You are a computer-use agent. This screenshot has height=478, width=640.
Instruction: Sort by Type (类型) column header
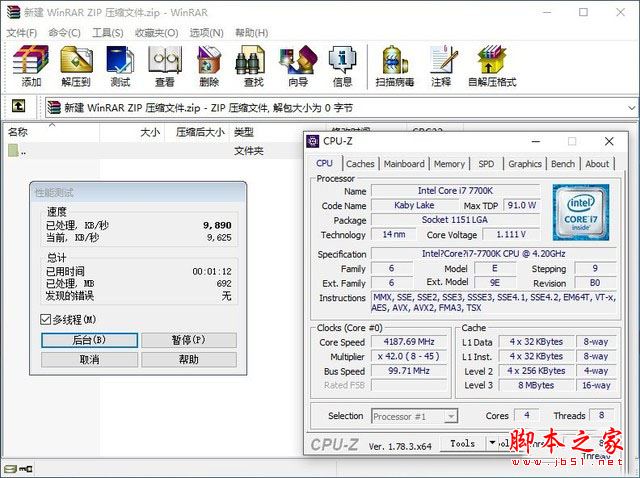[267, 132]
